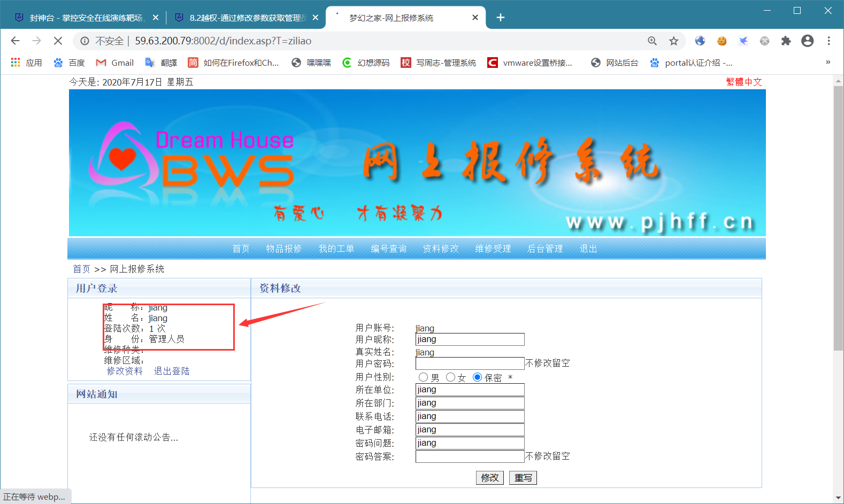Open the 幻想源码 bookmark
844x504 pixels.
pyautogui.click(x=366, y=63)
